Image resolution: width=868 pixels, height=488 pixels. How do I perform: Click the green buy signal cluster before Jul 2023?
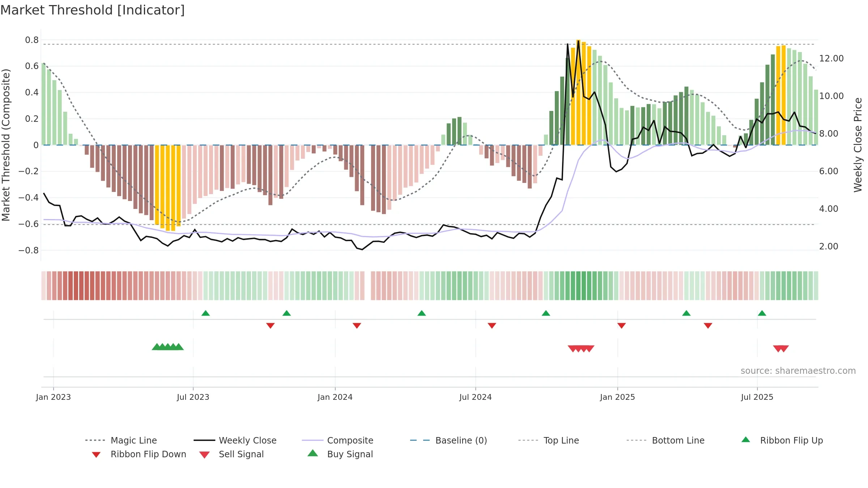(168, 347)
